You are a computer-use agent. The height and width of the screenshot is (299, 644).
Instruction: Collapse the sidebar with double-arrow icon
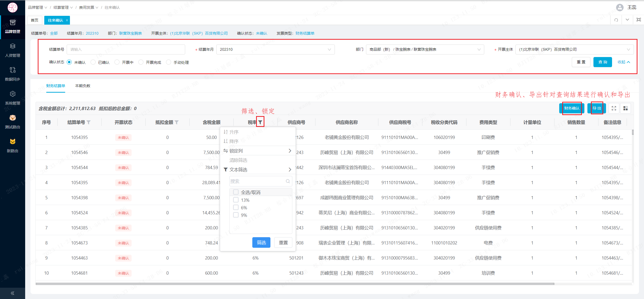[x=13, y=293]
